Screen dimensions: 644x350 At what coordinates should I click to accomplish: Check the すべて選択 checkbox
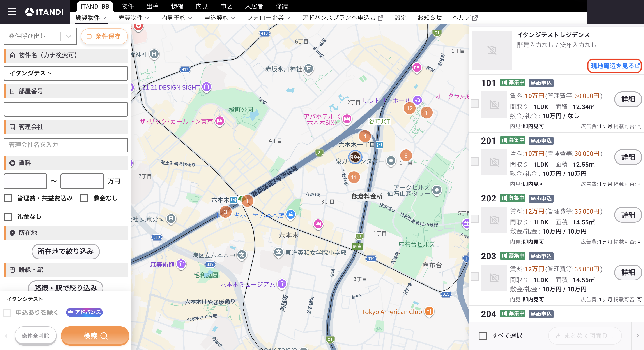(483, 336)
